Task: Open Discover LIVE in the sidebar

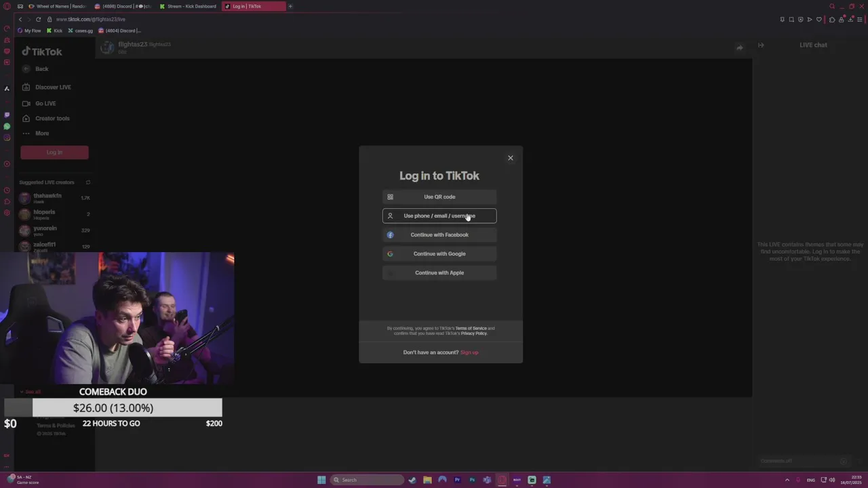Action: [46, 87]
